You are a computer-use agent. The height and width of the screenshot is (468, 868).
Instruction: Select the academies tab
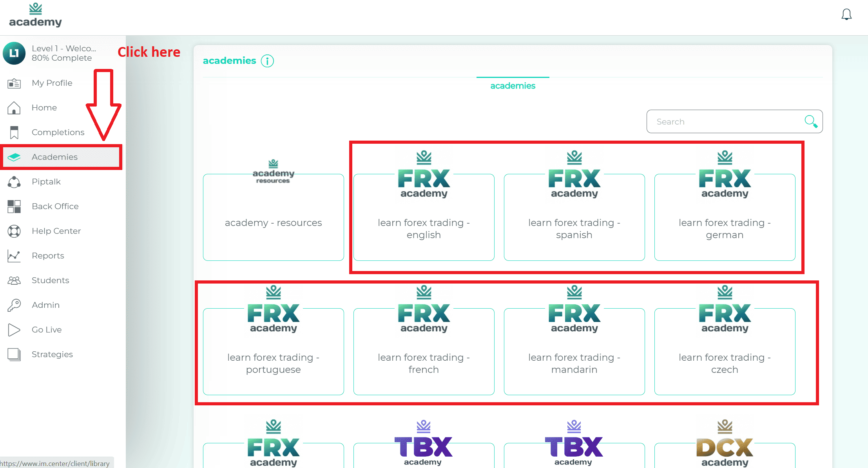(513, 86)
